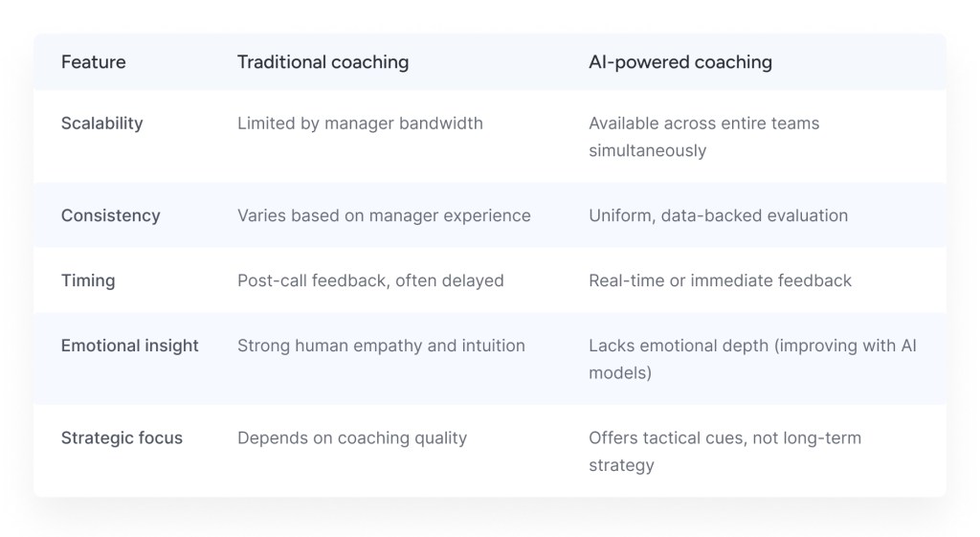Viewport: 980px width, 537px height.
Task: Select the "Strategic focus" row label
Action: click(122, 438)
